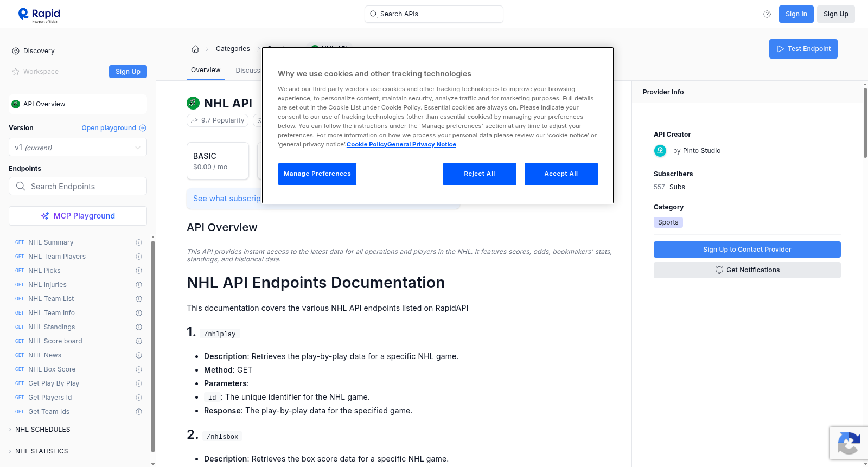Image resolution: width=868 pixels, height=467 pixels.
Task: Open Manage Preferences for cookies
Action: pos(317,174)
